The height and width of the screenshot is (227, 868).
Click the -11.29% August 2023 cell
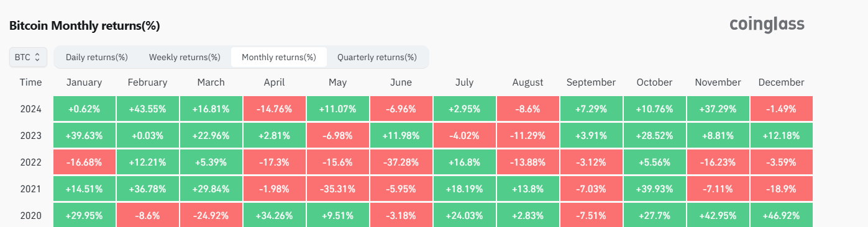pos(528,135)
